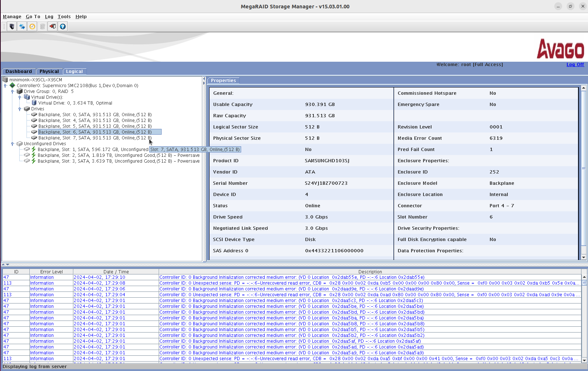Click the Virtual Drive(s) cylinders icon
Image resolution: width=588 pixels, height=371 pixels.
[x=27, y=97]
